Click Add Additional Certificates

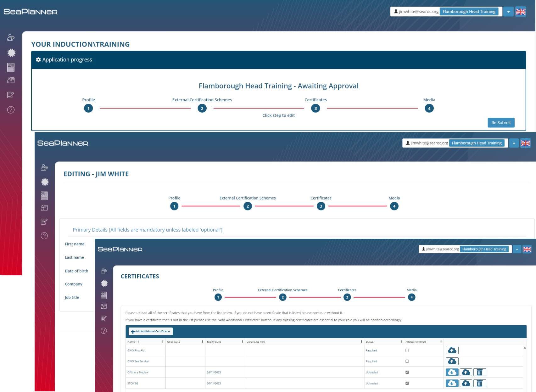tap(150, 331)
